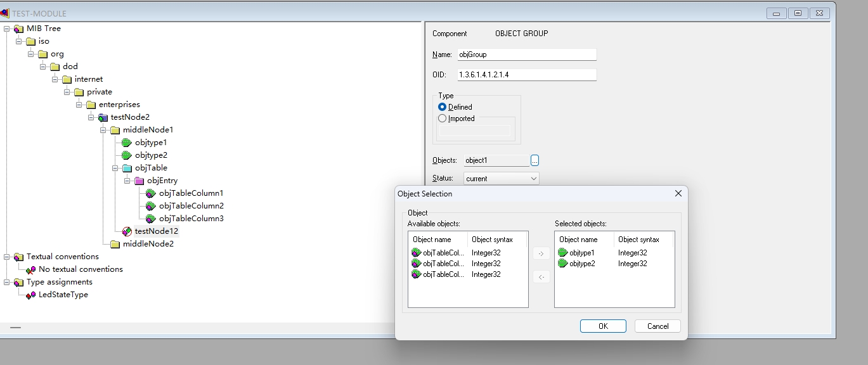Click the Objects field showing object1
The height and width of the screenshot is (365, 868).
(x=495, y=160)
